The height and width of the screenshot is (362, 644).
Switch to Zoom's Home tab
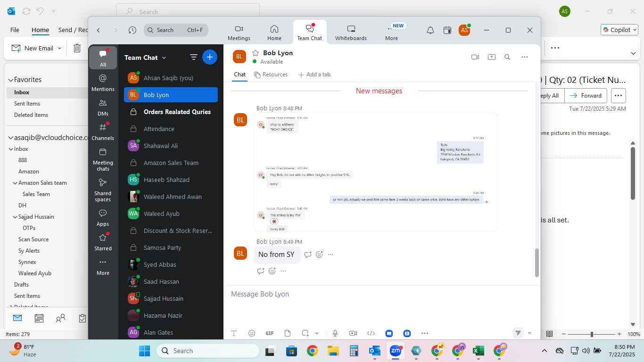coord(274,33)
